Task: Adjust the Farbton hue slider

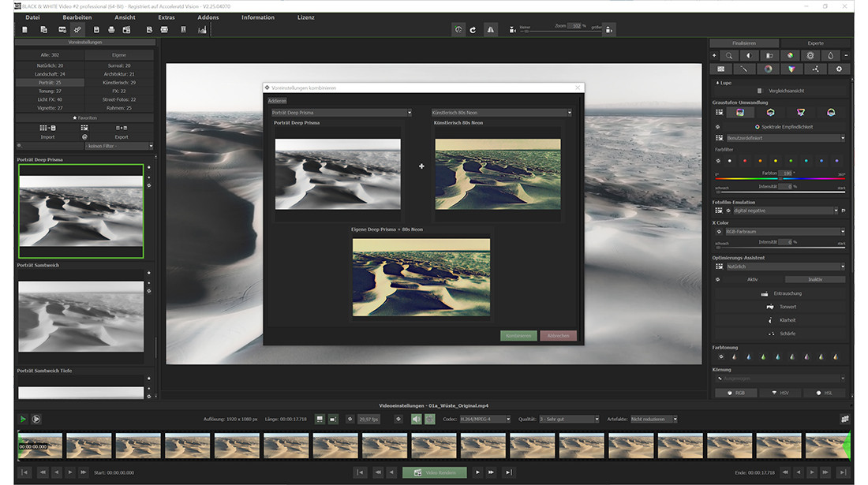Action: click(x=780, y=179)
